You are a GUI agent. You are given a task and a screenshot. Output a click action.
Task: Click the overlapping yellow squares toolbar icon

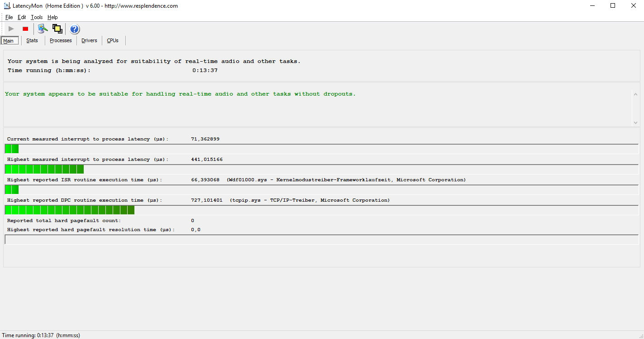57,29
